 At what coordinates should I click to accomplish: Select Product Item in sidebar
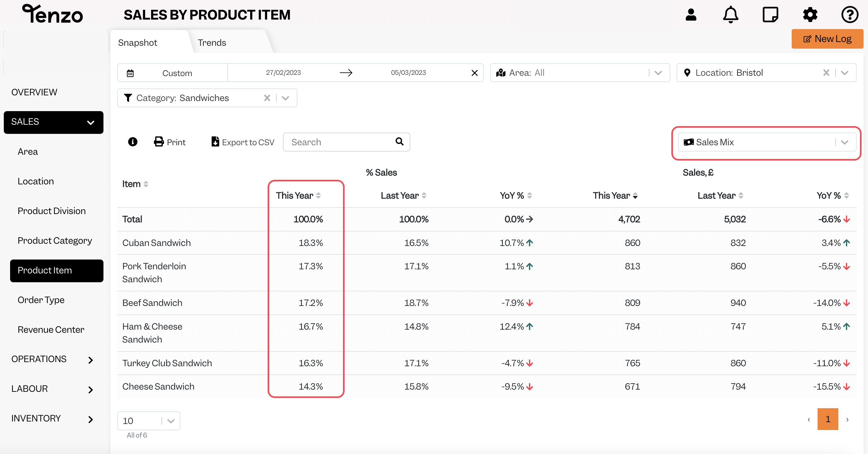coord(56,271)
